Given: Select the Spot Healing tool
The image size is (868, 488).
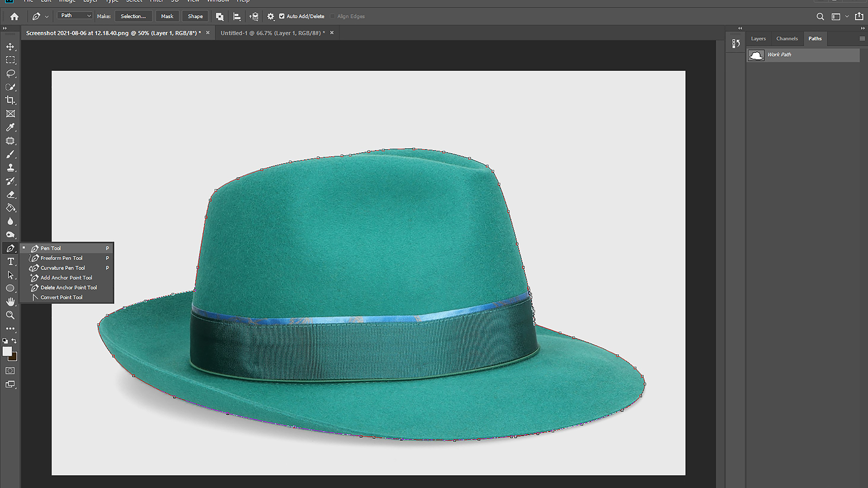Looking at the screenshot, I should 10,141.
